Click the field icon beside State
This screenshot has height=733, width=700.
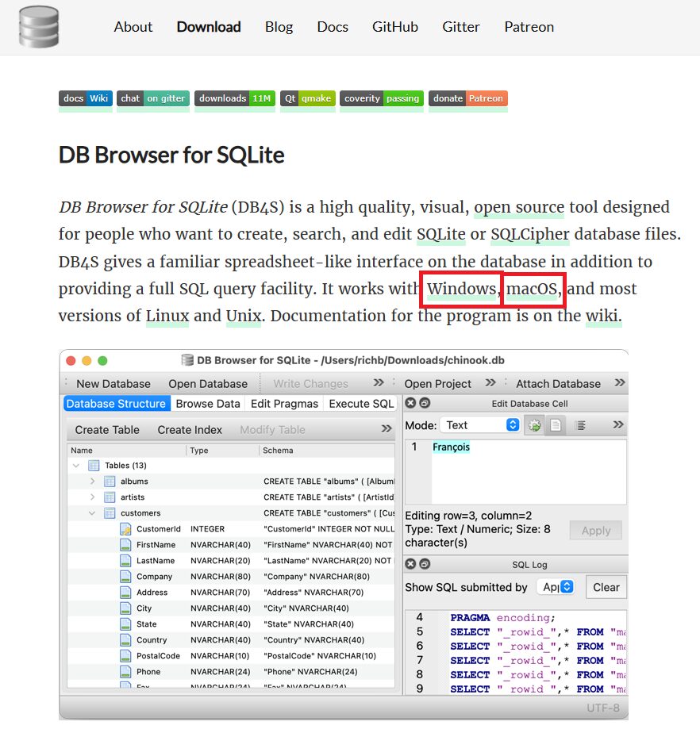pyautogui.click(x=125, y=624)
